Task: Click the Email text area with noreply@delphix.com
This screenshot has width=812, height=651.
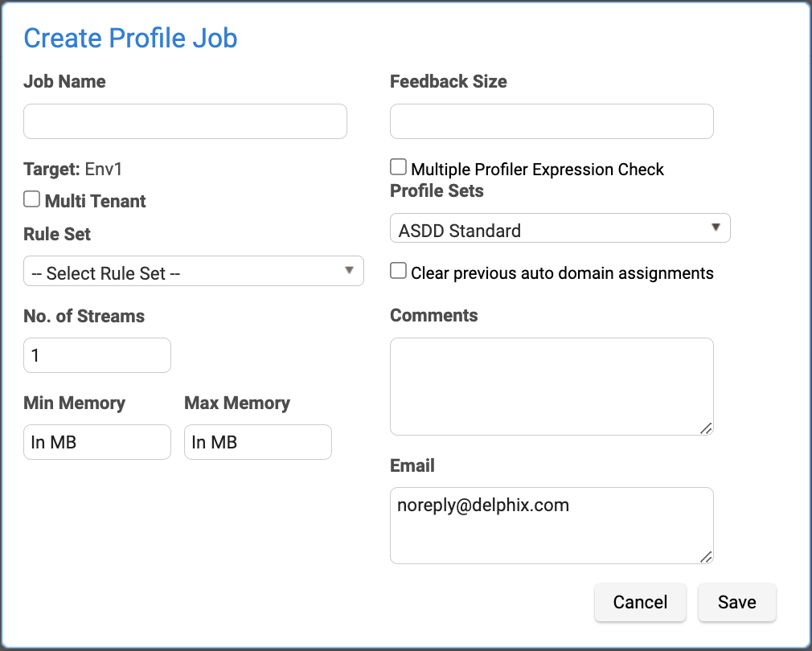Action: point(552,525)
